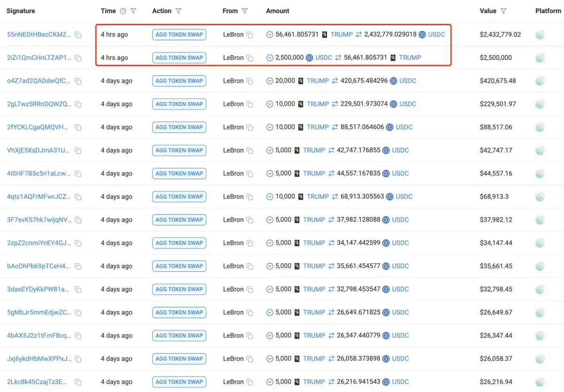Expand amount details for 2,500,000 USDC swap
The height and width of the screenshot is (392, 564).
click(x=270, y=58)
